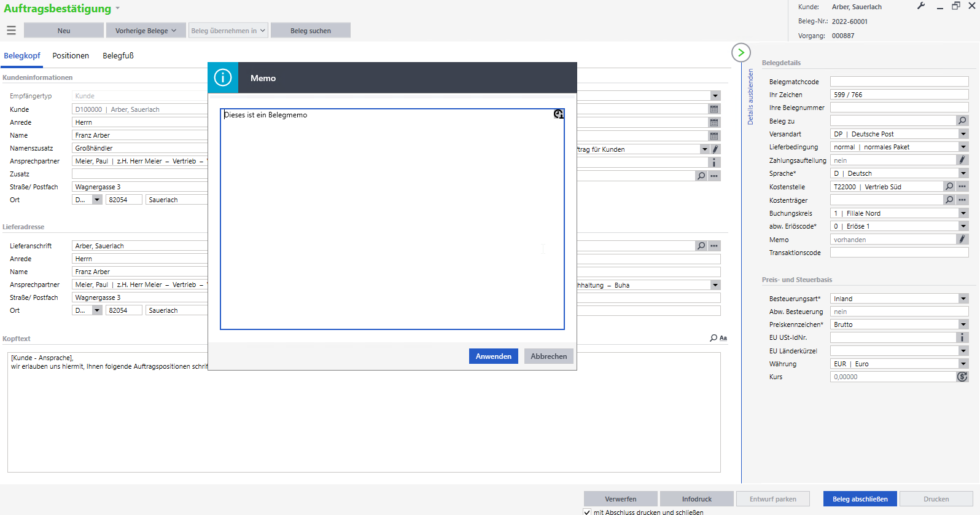Edit Zahlungsaufteilung with its pencil icon
The height and width of the screenshot is (515, 980).
click(x=962, y=160)
